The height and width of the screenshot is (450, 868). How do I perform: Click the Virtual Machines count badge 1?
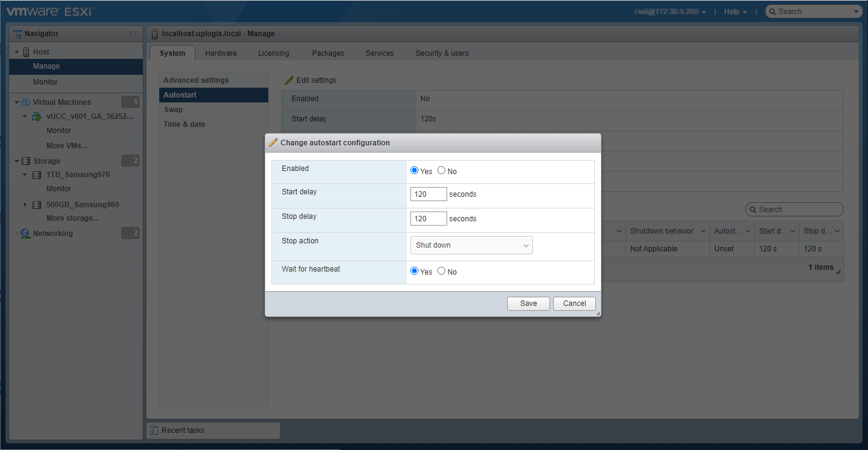click(130, 102)
